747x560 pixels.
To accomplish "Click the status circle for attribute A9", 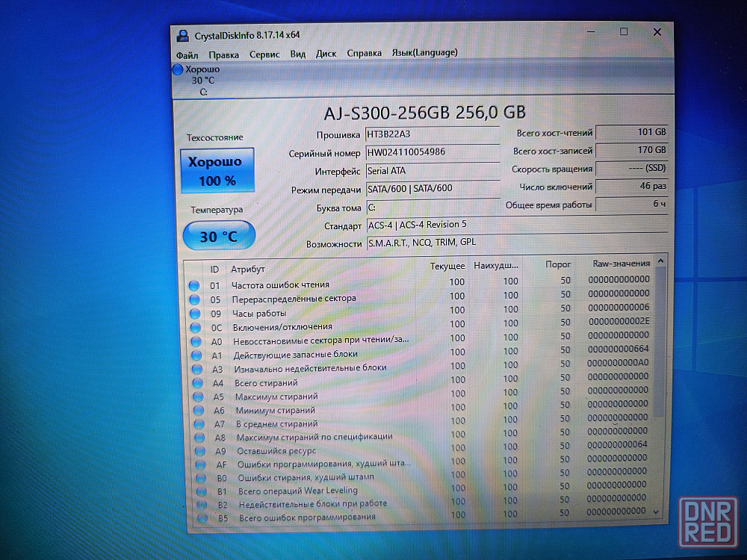I will [x=200, y=451].
